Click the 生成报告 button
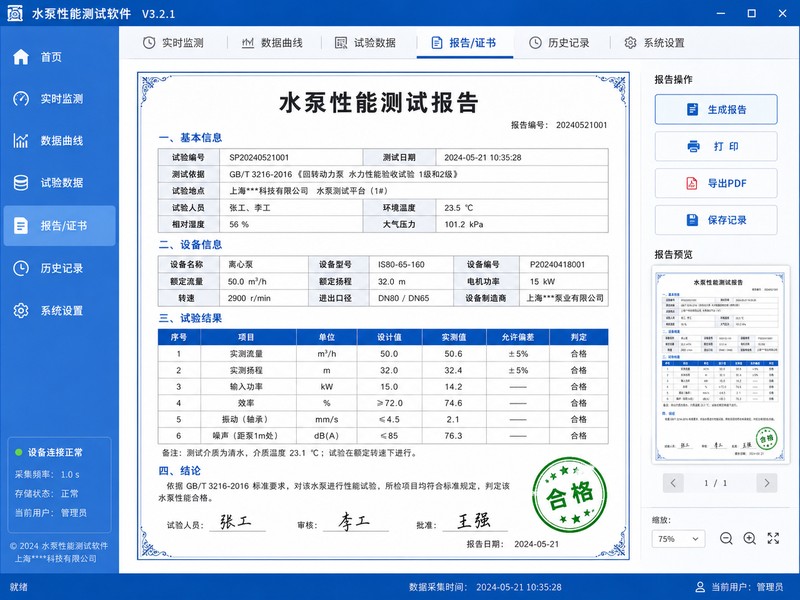Screen dimensions: 800x600 tap(716, 109)
